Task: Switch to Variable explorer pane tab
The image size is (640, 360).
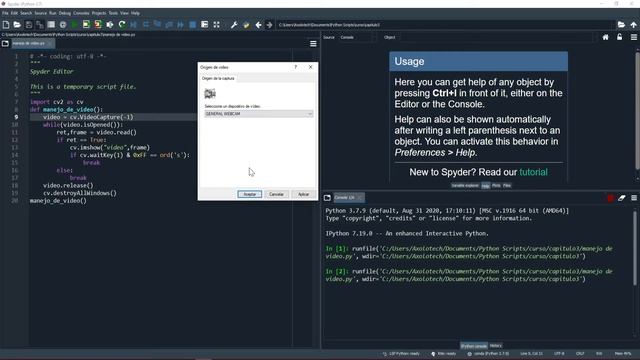Action: [x=464, y=186]
